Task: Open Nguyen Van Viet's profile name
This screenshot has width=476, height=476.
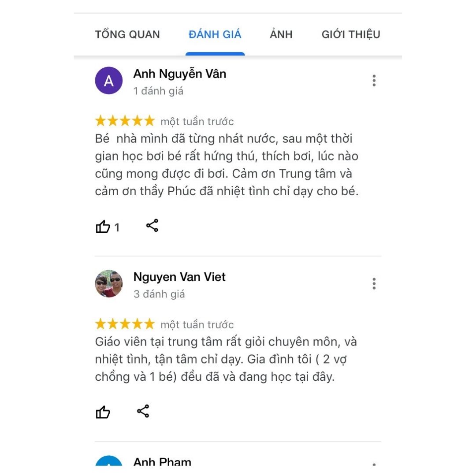Action: (x=179, y=277)
